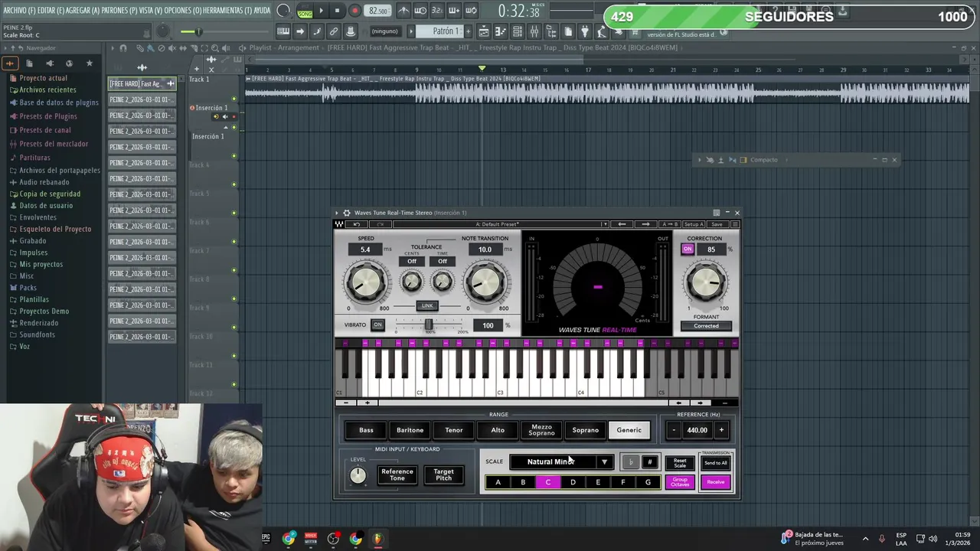Select the Bass range
The height and width of the screenshot is (551, 980).
point(366,430)
